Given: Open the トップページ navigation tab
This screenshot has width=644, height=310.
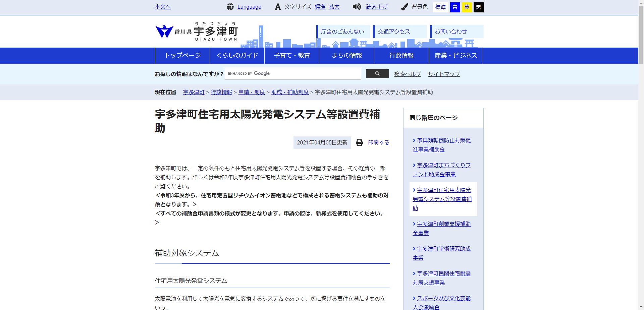Looking at the screenshot, I should click(182, 56).
